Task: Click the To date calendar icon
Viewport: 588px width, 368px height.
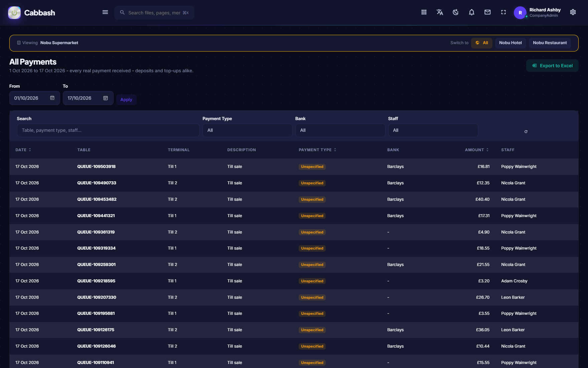Action: [x=106, y=98]
